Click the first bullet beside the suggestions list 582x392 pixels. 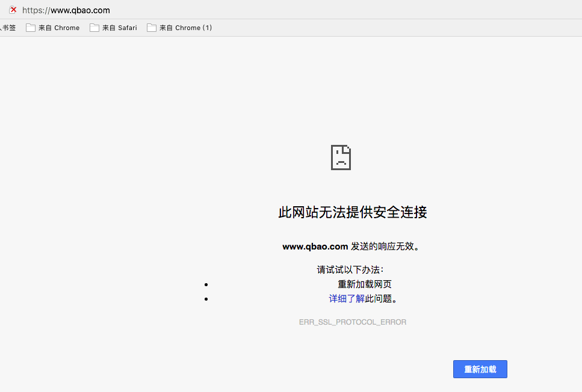pyautogui.click(x=206, y=284)
